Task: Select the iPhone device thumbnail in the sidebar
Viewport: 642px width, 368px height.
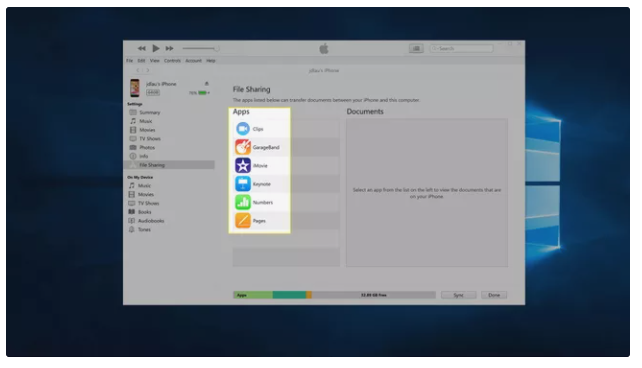Action: 135,88
